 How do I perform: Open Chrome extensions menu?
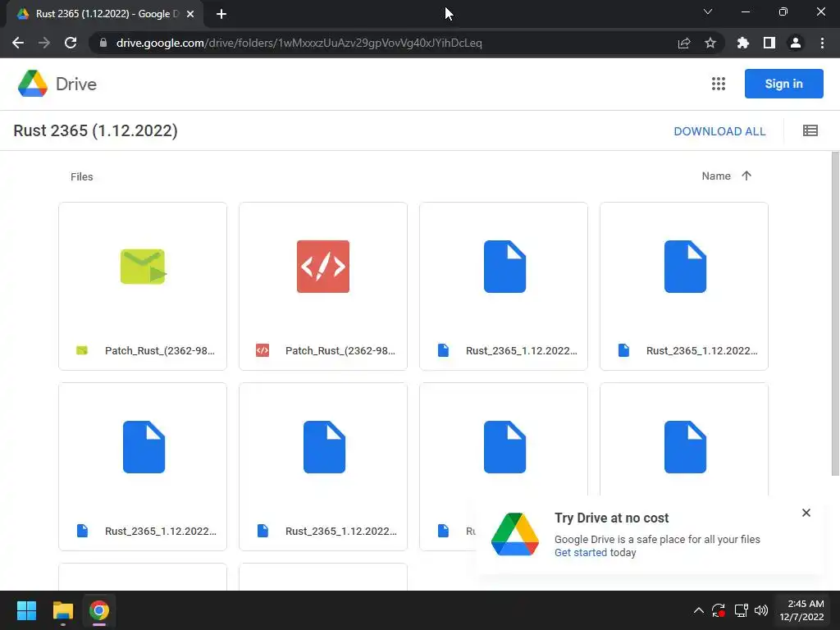tap(743, 43)
